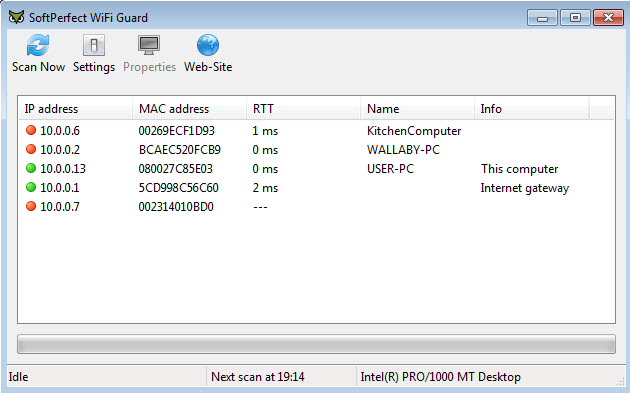
Task: Select the IP address 10.0.0.2
Action: point(60,149)
